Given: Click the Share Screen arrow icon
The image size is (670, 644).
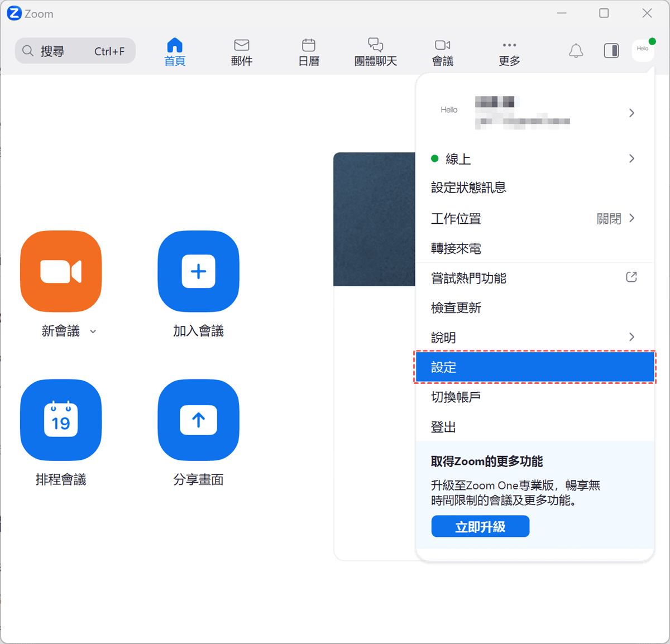Looking at the screenshot, I should click(x=198, y=420).
